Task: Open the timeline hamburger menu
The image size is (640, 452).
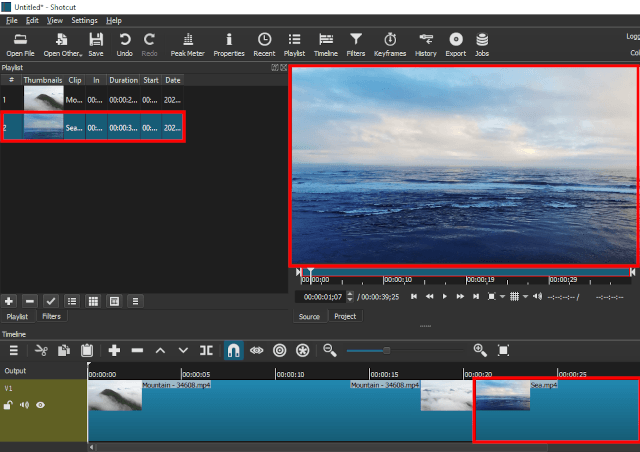Action: [x=14, y=350]
